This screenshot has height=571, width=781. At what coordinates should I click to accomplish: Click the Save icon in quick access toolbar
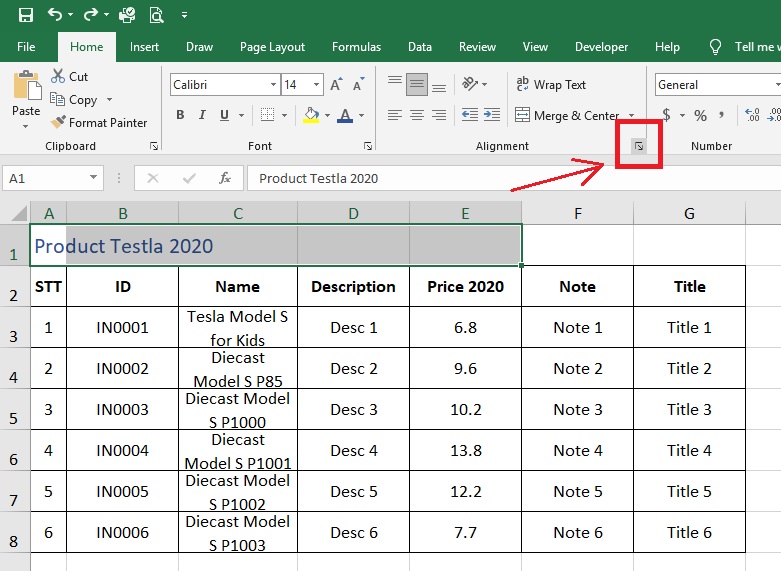pyautogui.click(x=25, y=15)
